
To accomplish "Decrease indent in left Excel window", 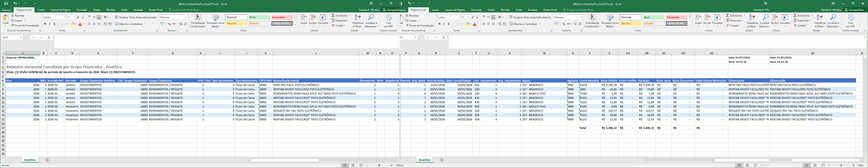I will pos(105,24).
